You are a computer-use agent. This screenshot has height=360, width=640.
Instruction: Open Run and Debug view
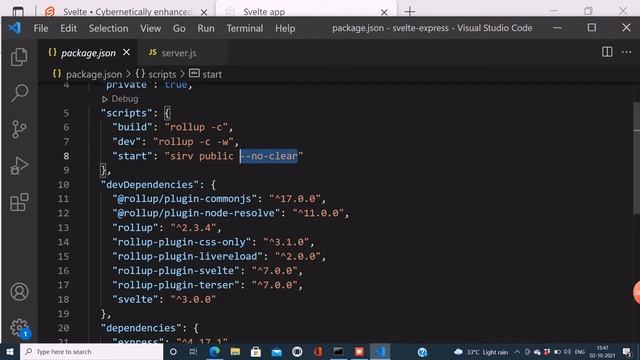click(x=19, y=166)
